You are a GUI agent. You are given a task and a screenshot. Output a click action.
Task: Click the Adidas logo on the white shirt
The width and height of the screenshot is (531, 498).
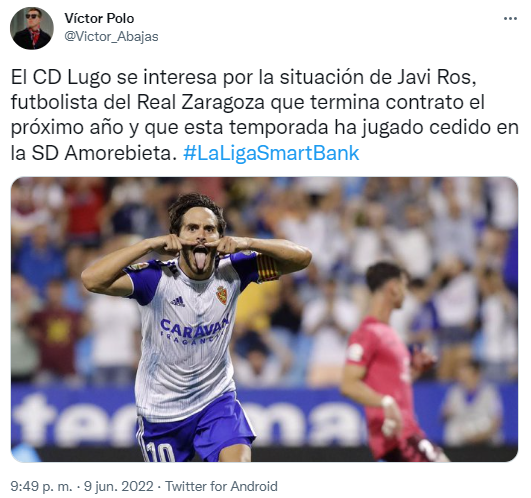click(x=178, y=301)
